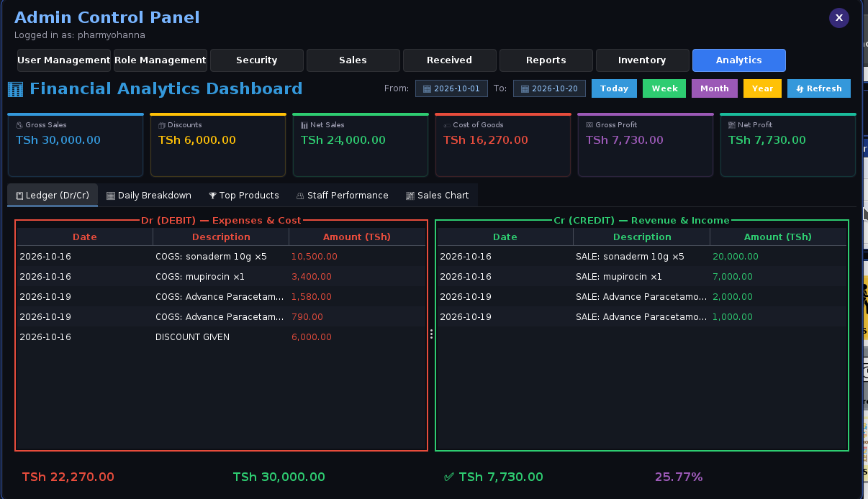The image size is (868, 499).
Task: Open the Received tab
Action: pyautogui.click(x=450, y=60)
